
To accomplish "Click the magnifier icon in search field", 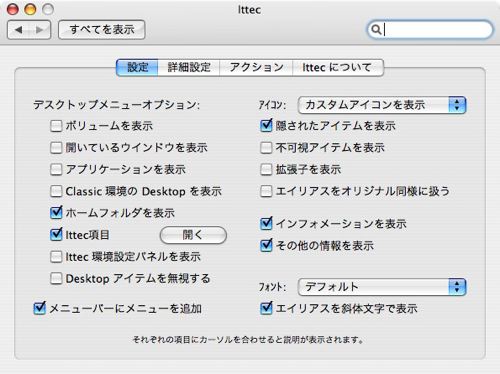I will pos(376,30).
